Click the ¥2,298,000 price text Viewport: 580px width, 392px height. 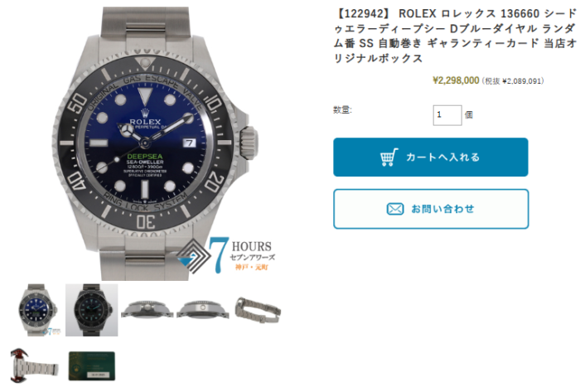click(x=456, y=80)
